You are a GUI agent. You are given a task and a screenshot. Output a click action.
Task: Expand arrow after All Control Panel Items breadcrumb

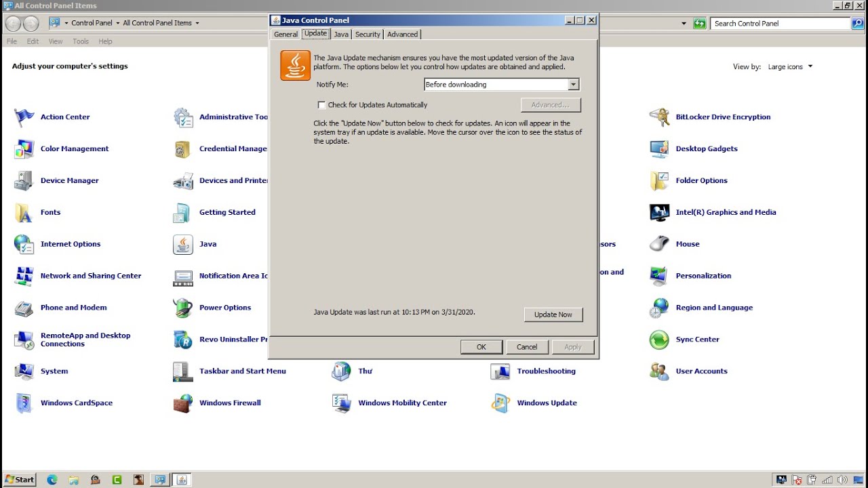click(197, 23)
